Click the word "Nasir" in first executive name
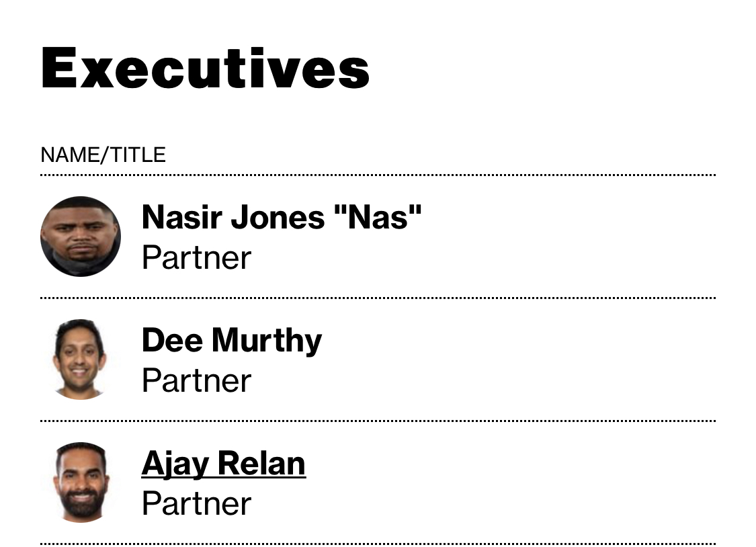The width and height of the screenshot is (756, 547). (x=182, y=217)
